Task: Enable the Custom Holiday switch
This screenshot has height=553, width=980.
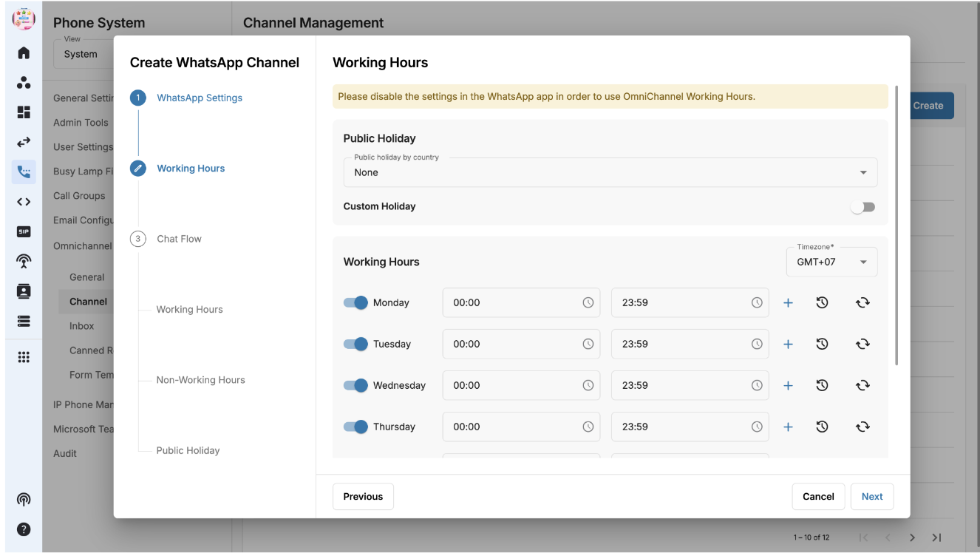Action: 862,207
